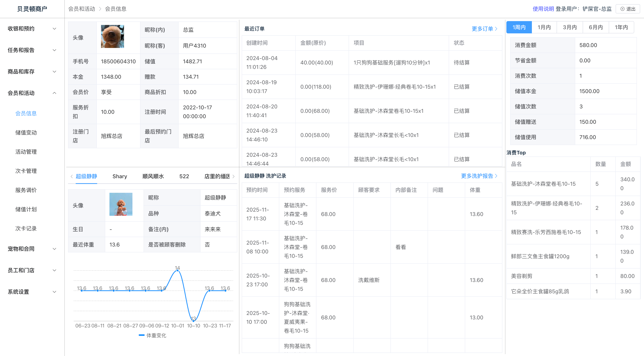Open the 使用说明 help link
This screenshot has width=644, height=356.
click(x=543, y=9)
